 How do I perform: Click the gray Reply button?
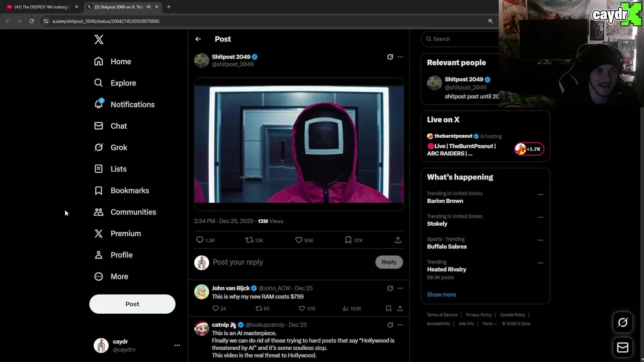tap(389, 262)
